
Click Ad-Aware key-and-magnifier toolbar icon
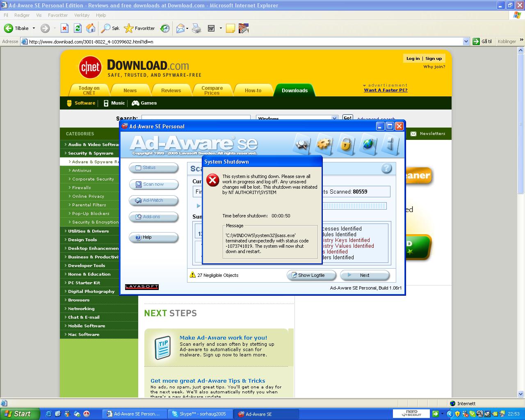pyautogui.click(x=302, y=145)
